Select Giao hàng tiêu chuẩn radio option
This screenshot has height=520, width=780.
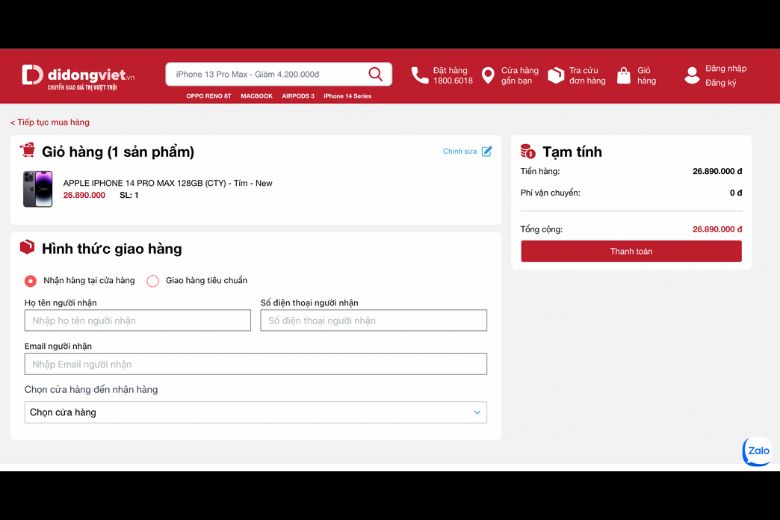point(153,281)
